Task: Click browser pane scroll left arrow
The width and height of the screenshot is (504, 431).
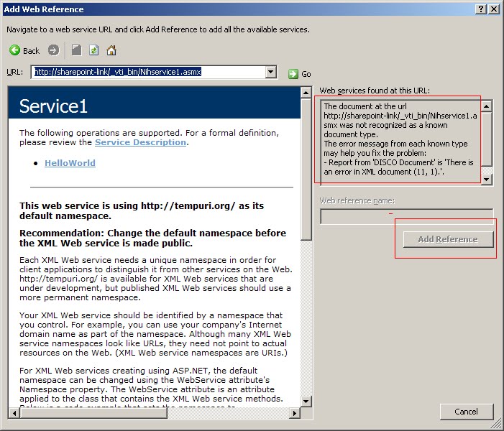Action: point(14,413)
